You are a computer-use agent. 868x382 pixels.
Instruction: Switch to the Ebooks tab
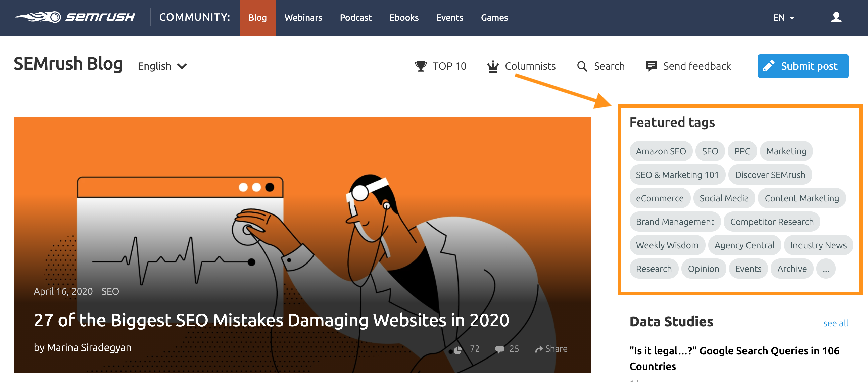tap(404, 17)
